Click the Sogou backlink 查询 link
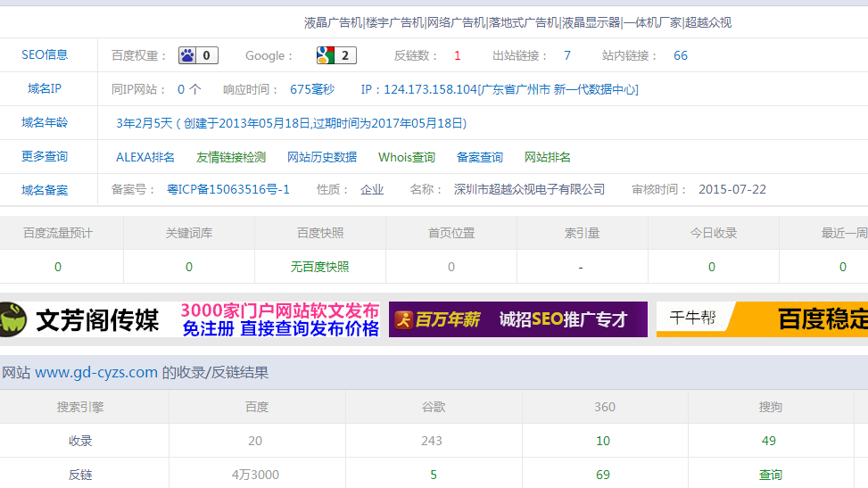This screenshot has width=868, height=488. coord(770,475)
